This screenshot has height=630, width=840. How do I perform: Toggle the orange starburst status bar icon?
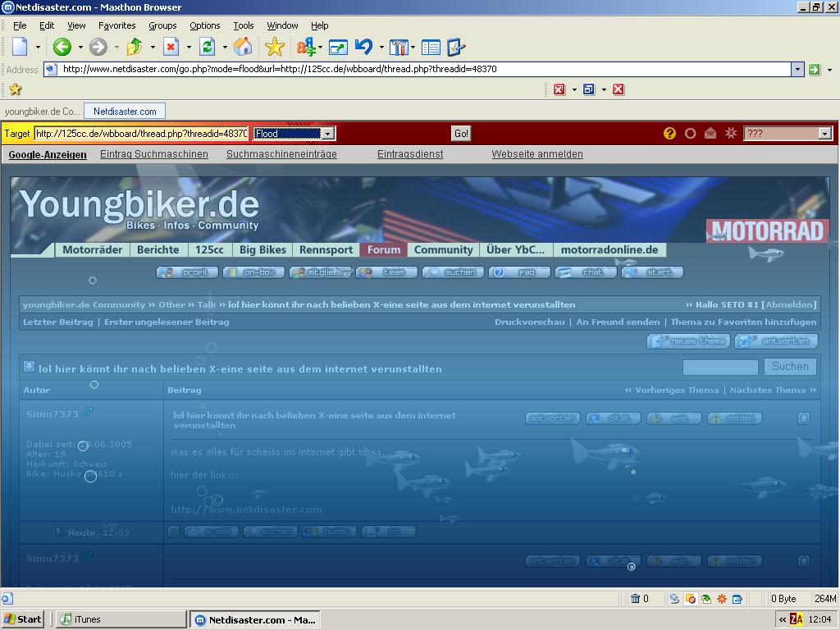722,598
